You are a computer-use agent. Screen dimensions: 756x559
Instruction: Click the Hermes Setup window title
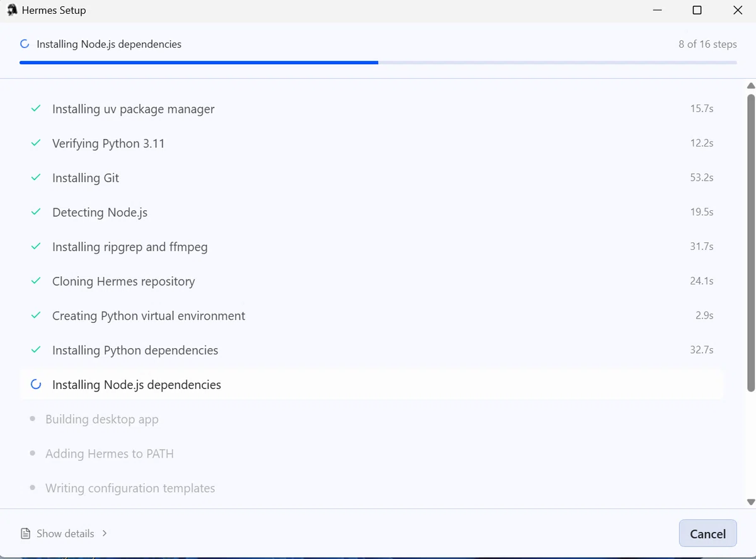click(54, 10)
